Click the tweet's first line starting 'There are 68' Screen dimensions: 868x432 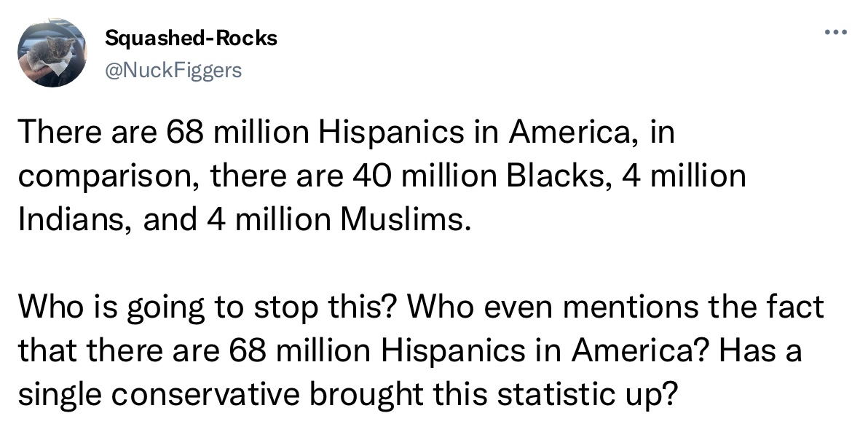tap(347, 133)
